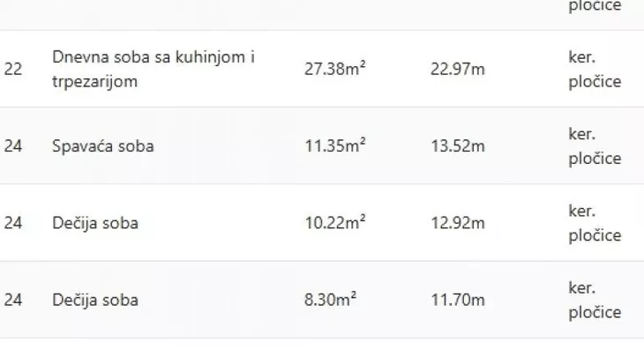Screen dimensions: 644x349
Task: Click the 11.70m perimeter value
Action: click(458, 300)
